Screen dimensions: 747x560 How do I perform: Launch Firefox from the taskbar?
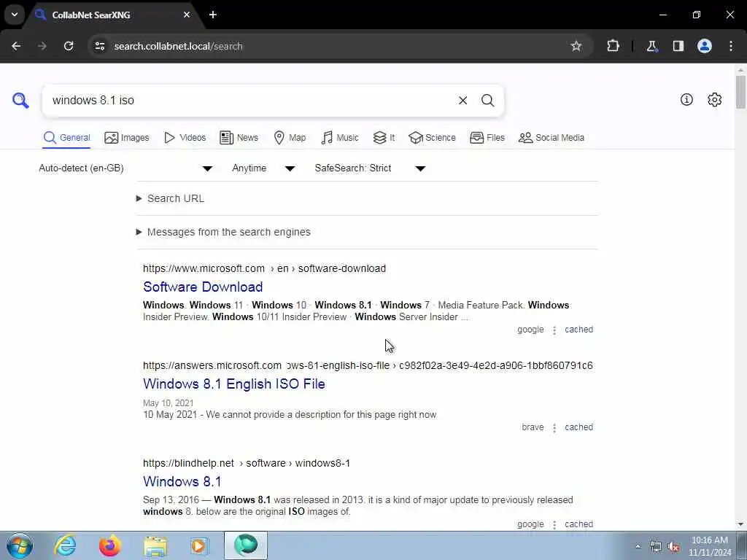(x=109, y=545)
